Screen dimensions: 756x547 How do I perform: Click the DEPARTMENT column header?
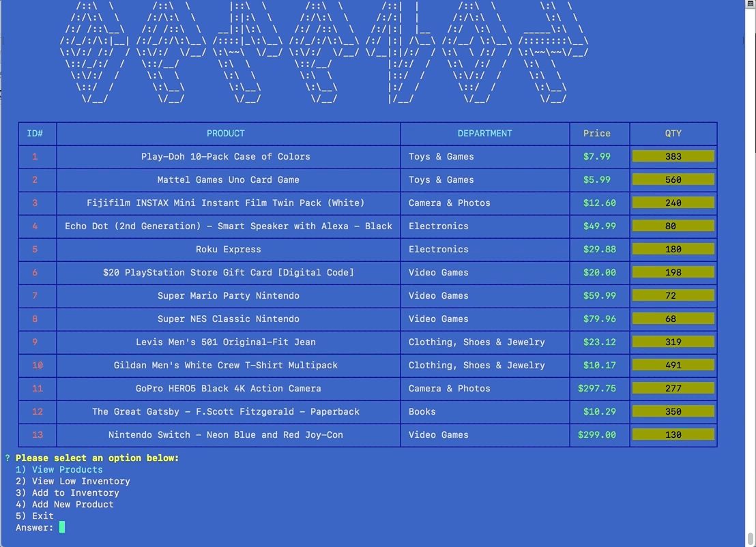[484, 134]
